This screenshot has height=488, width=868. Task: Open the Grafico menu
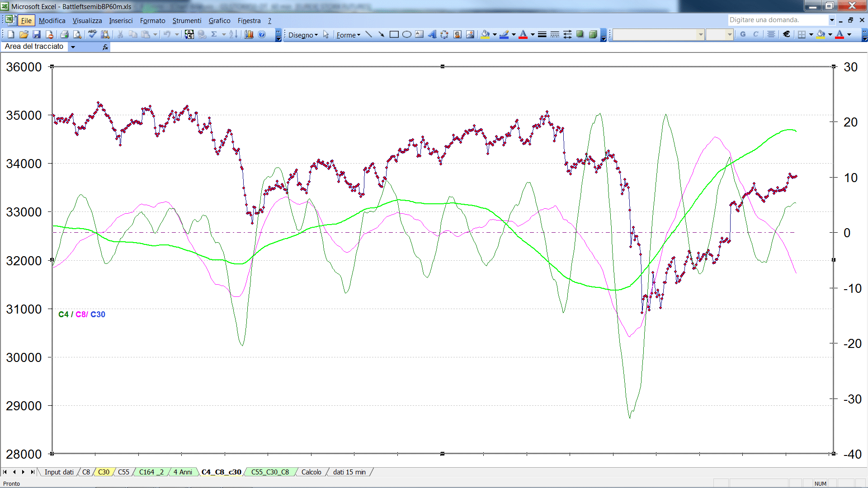coord(219,20)
